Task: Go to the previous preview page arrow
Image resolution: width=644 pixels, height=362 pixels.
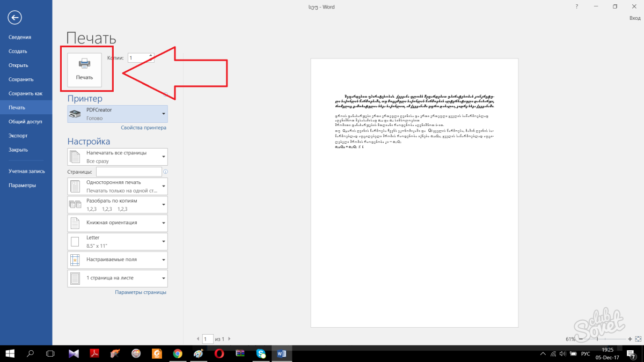Action: tap(197, 339)
